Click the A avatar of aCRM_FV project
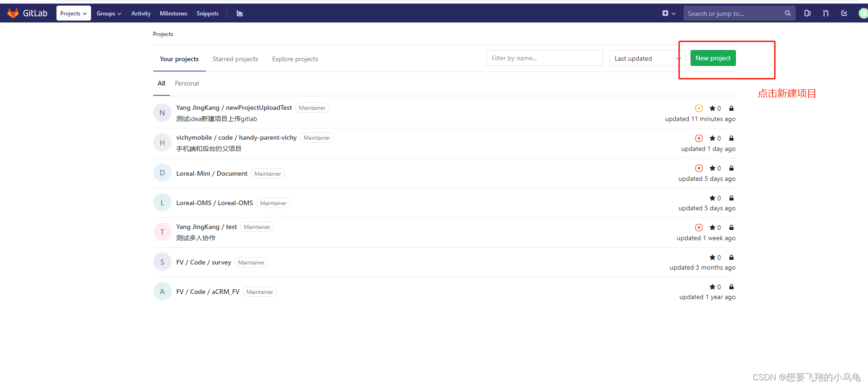Viewport: 868px width, 386px height. tap(162, 291)
